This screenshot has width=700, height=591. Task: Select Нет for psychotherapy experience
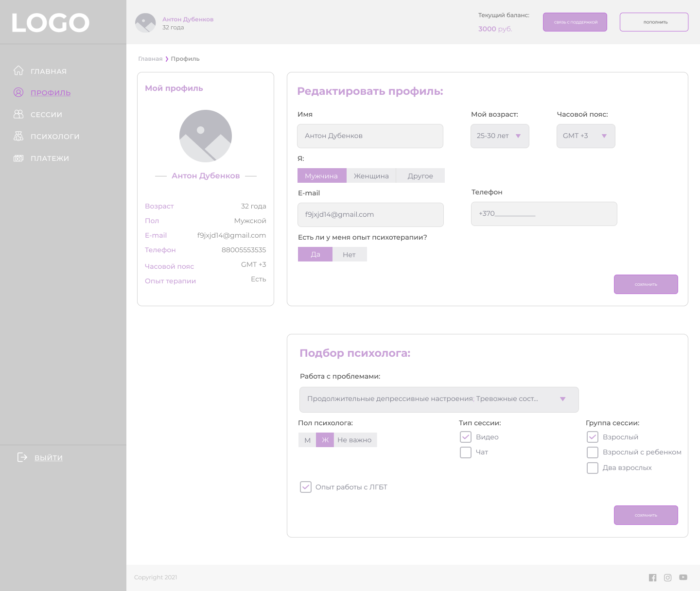(x=349, y=255)
